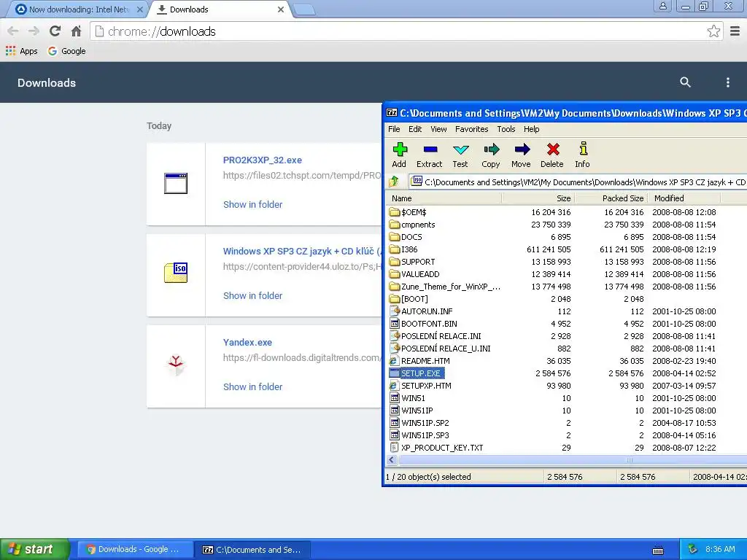This screenshot has height=560, width=747.
Task: Open the View menu in 7-Zip
Action: (438, 129)
